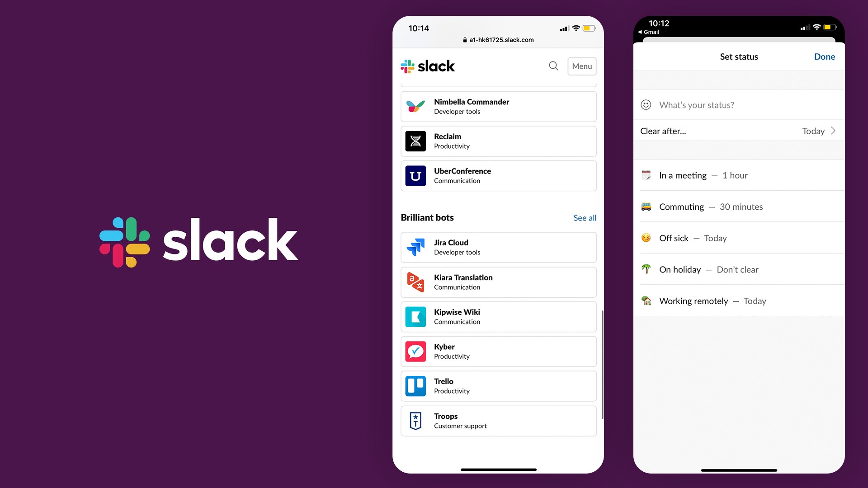Screen dimensions: 868x488
Task: Click 'Done' to confirm status
Action: click(825, 56)
